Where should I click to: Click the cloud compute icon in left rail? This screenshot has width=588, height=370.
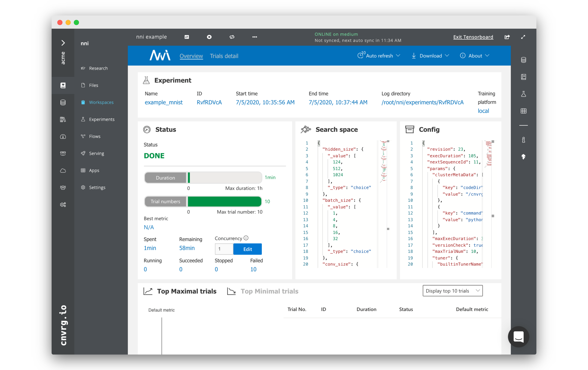click(x=63, y=171)
